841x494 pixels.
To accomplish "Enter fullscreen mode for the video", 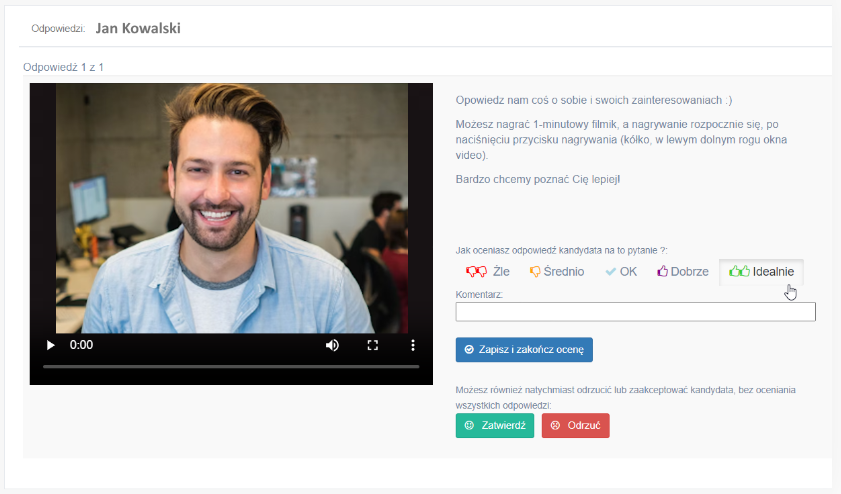I will click(373, 345).
